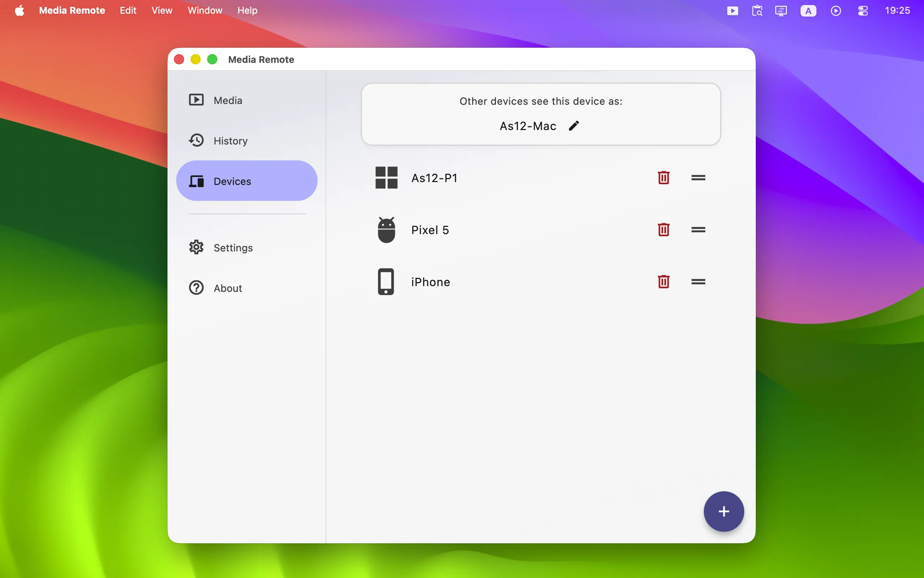The image size is (924, 578).
Task: Delete the iPhone device
Action: coord(664,282)
